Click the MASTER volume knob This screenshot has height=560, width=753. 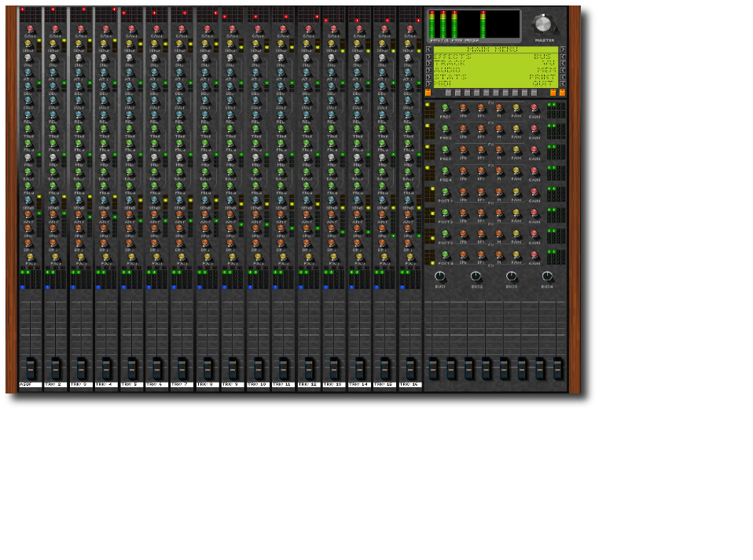click(x=542, y=24)
